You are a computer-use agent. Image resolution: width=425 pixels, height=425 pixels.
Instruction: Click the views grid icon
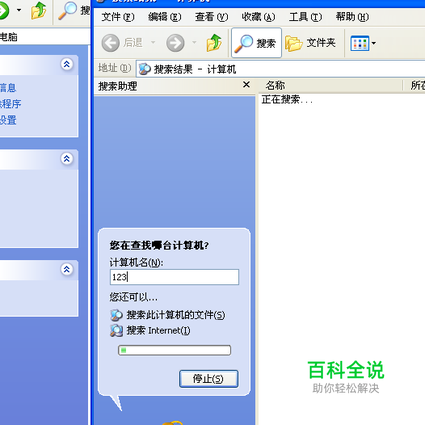tap(359, 43)
